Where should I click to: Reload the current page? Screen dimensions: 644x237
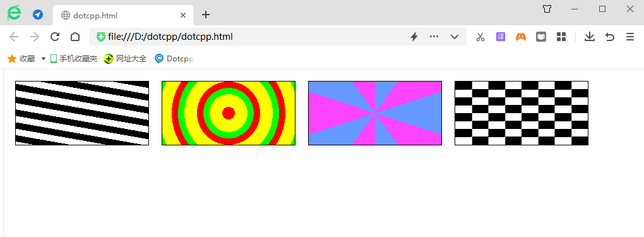(55, 37)
